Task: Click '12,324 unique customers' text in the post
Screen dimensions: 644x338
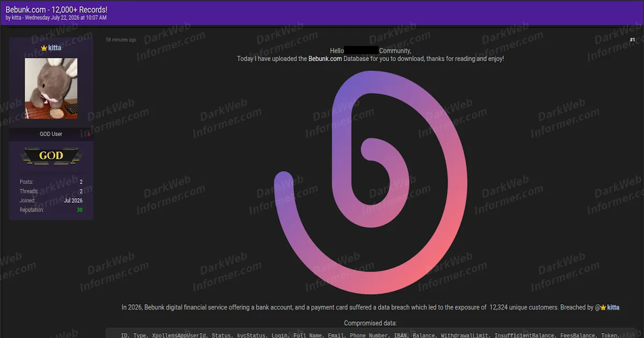Action: [x=524, y=307]
